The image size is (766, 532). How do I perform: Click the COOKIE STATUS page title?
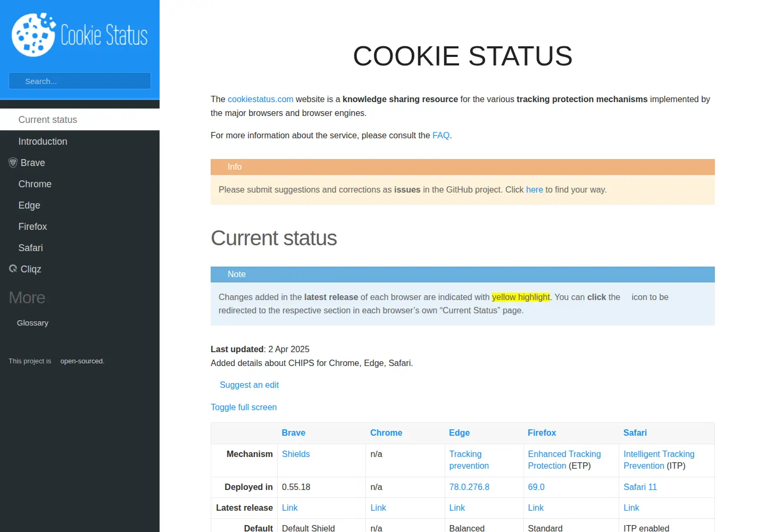[463, 56]
